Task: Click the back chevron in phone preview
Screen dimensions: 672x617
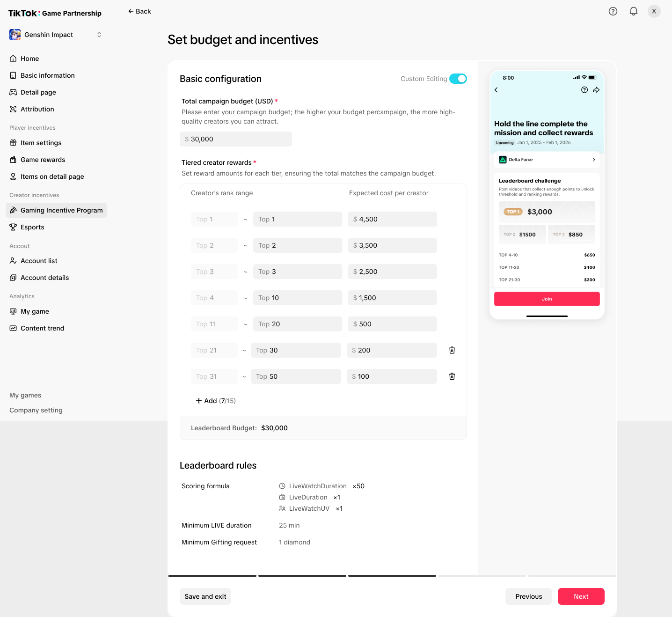Action: click(x=496, y=90)
